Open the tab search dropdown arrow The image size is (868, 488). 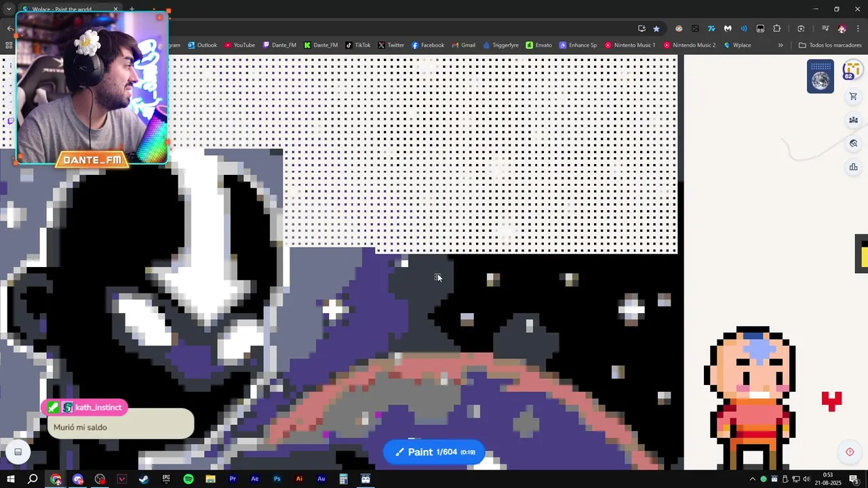point(9,9)
